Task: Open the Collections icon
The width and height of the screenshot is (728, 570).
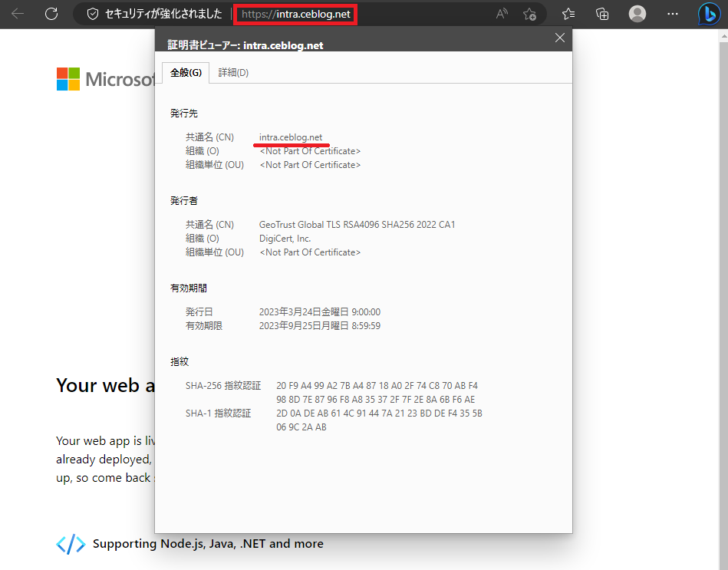Action: click(x=602, y=14)
